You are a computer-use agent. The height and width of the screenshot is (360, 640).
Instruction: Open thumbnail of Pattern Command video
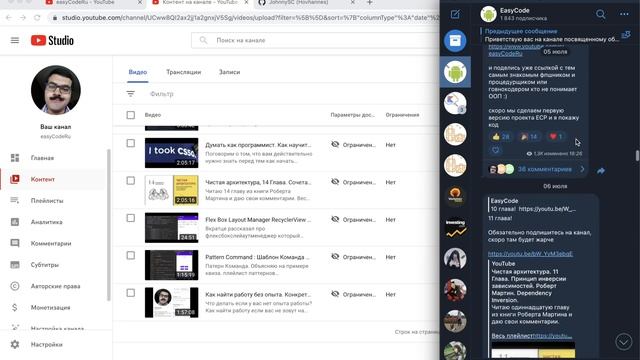171,265
